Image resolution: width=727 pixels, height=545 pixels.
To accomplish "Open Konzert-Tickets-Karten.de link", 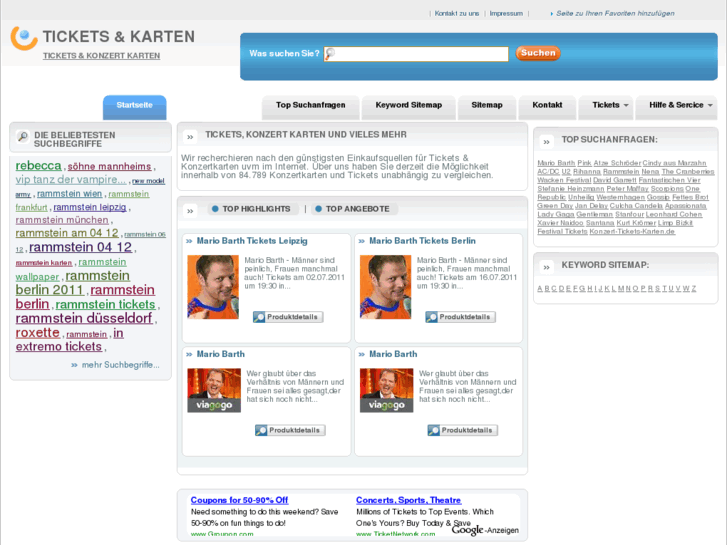I will pyautogui.click(x=632, y=231).
